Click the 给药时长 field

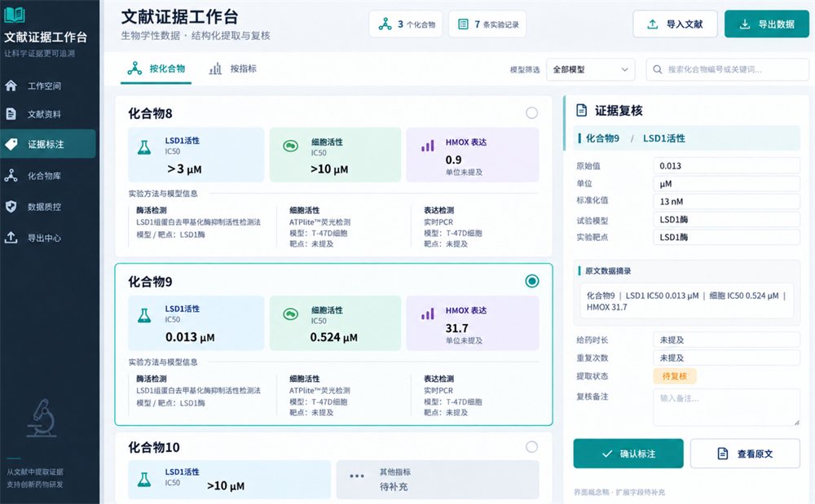[x=727, y=340]
